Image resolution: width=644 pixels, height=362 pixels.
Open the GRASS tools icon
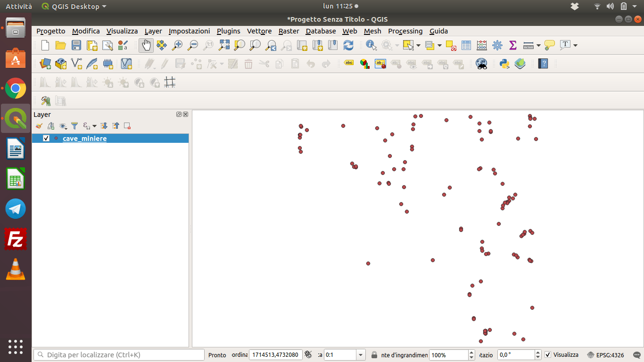coord(46,100)
